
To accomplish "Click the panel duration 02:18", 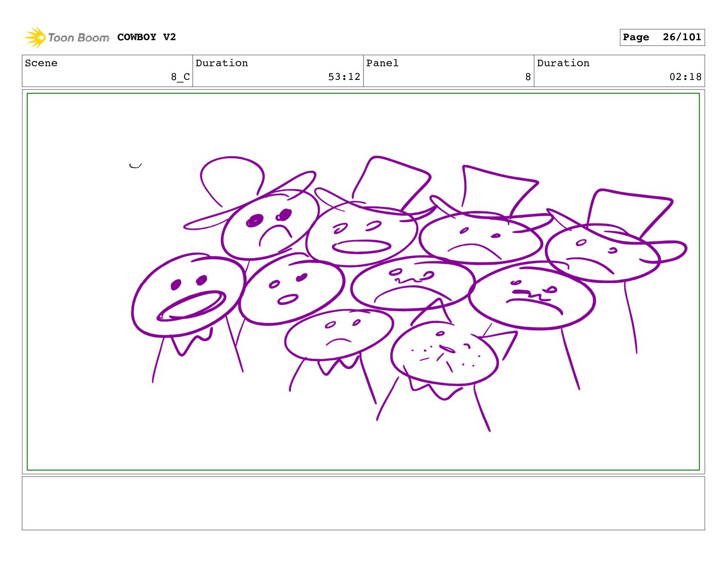I will tap(685, 77).
